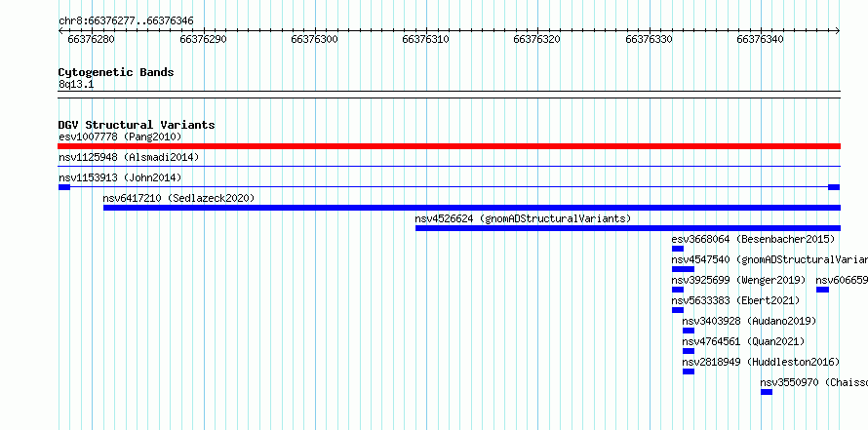868x430 pixels.
Task: Click ruler position 66376330
Action: click(649, 39)
